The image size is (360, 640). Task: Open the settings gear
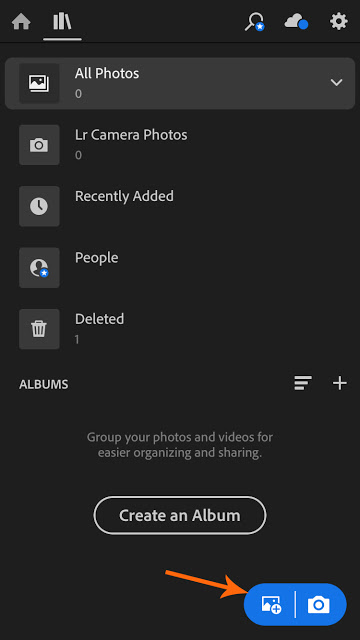point(339,22)
